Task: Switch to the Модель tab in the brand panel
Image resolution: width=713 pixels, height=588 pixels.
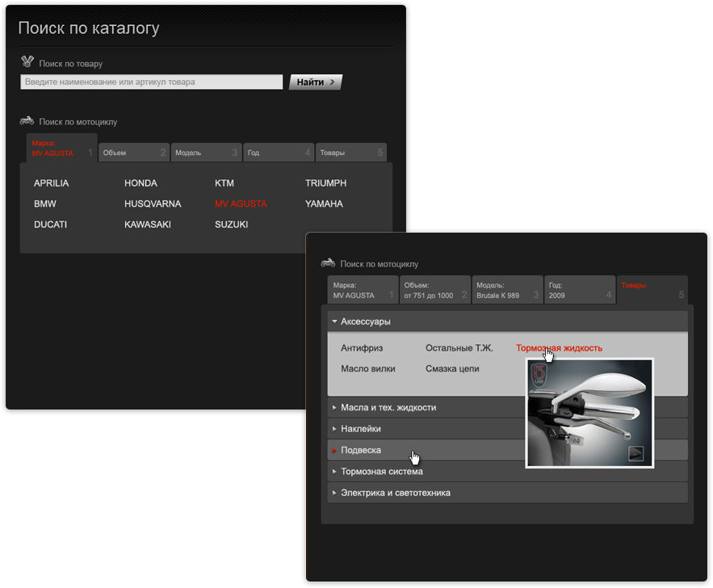Action: point(206,153)
